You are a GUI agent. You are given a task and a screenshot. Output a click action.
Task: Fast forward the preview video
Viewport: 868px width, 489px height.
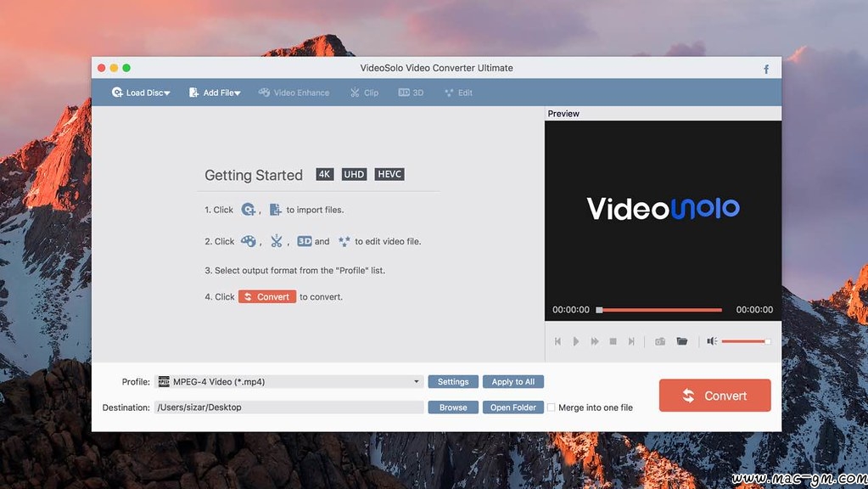[595, 341]
